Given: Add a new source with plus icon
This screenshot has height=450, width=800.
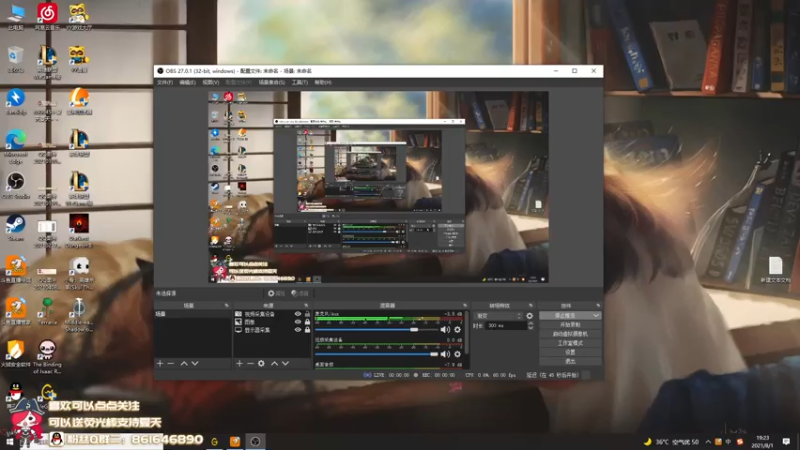Looking at the screenshot, I should click(x=239, y=363).
